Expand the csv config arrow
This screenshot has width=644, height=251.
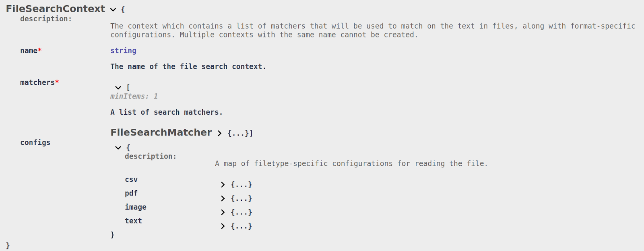223,185
